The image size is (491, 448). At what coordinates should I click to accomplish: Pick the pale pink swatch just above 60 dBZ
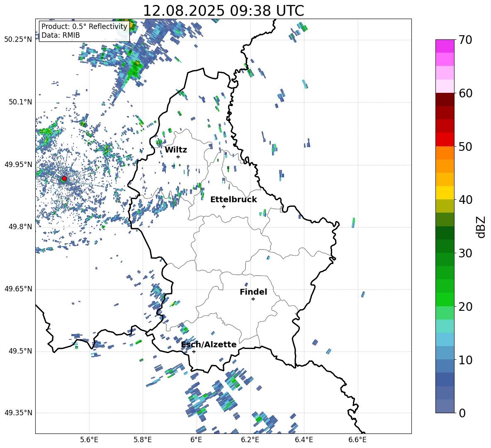pyautogui.click(x=445, y=86)
